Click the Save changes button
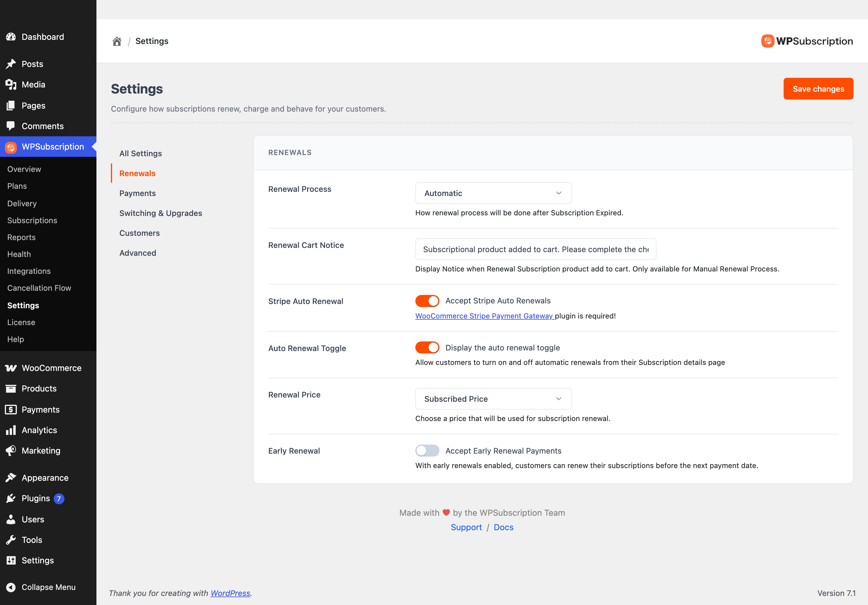This screenshot has width=868, height=605. [818, 89]
